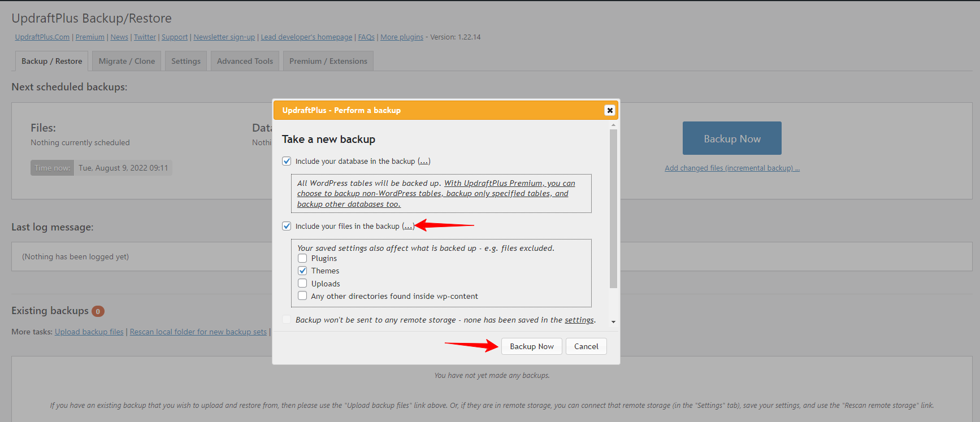Check the Plugins checkbox
980x422 pixels.
point(302,258)
